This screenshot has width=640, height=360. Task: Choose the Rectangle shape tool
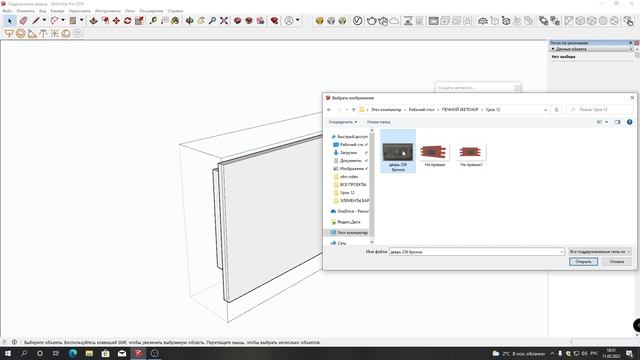pos(73,20)
